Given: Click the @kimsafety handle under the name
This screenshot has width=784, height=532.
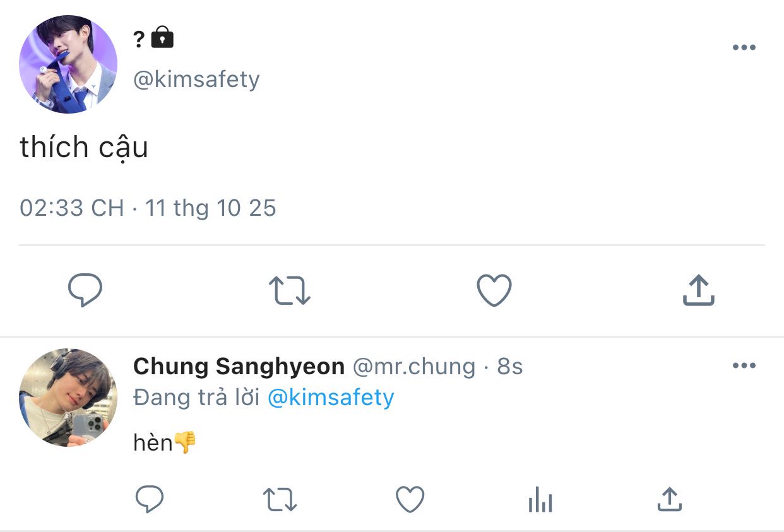Looking at the screenshot, I should (196, 80).
